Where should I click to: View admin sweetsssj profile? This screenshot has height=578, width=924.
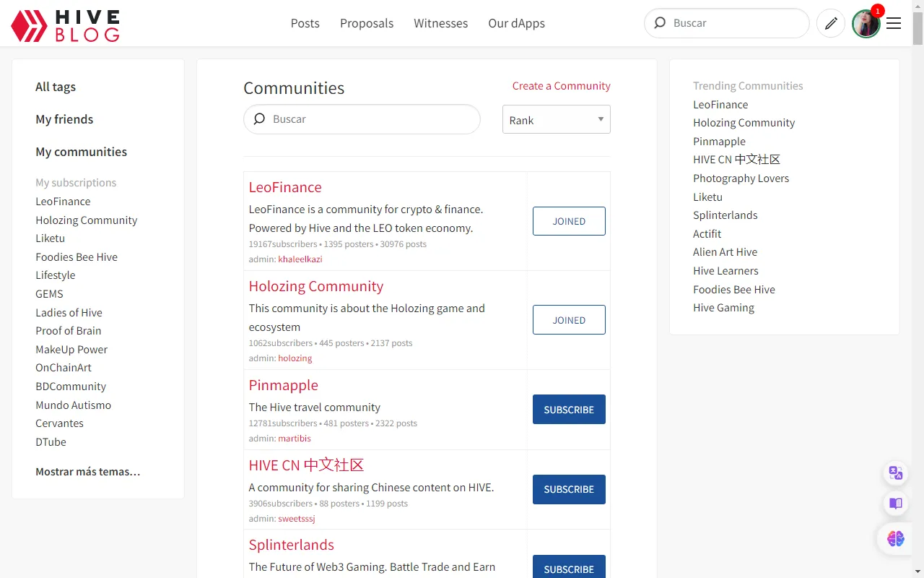[297, 519]
